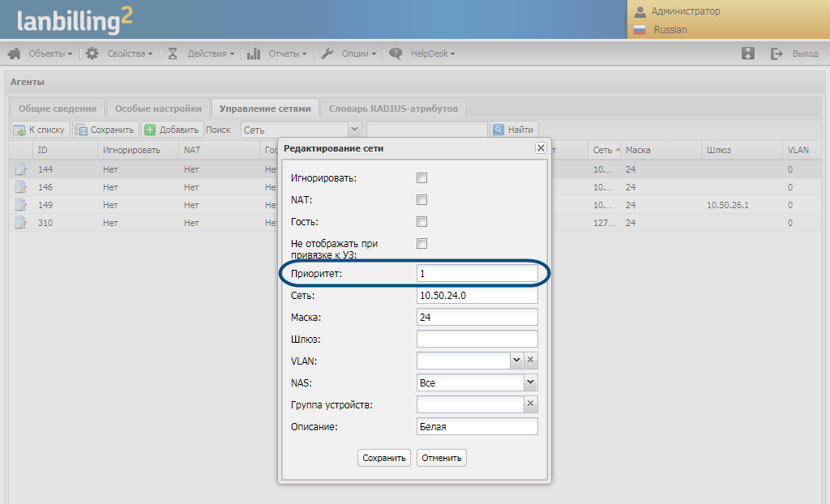Viewport: 830px width, 504px height.
Task: Open the Объекты menu
Action: 50,53
